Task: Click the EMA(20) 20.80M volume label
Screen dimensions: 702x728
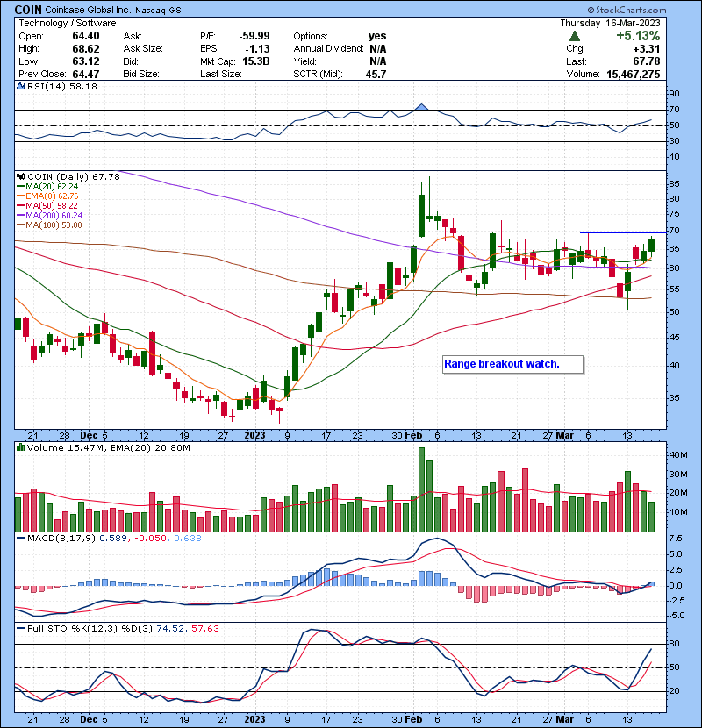Action: pyautogui.click(x=151, y=447)
